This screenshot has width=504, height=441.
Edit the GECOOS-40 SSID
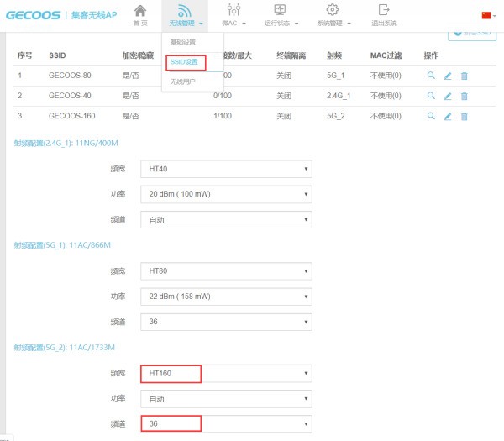448,96
